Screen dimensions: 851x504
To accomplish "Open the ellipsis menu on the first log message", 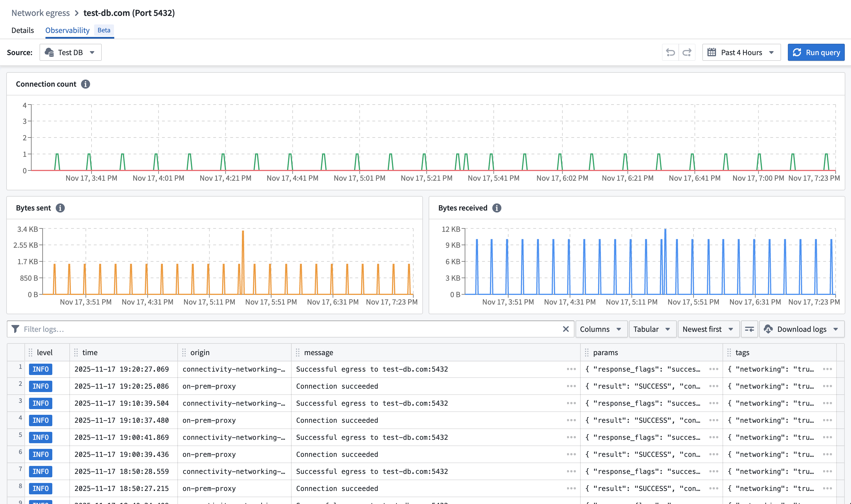I will pyautogui.click(x=571, y=369).
